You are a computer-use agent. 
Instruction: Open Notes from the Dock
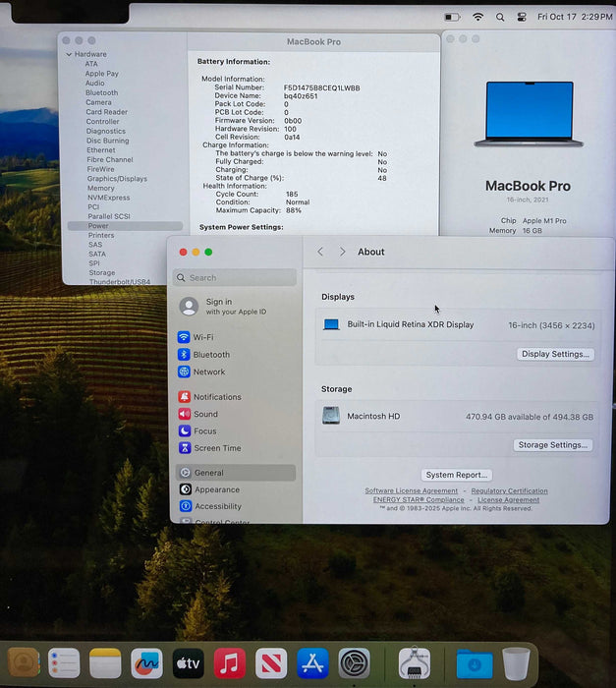105,663
